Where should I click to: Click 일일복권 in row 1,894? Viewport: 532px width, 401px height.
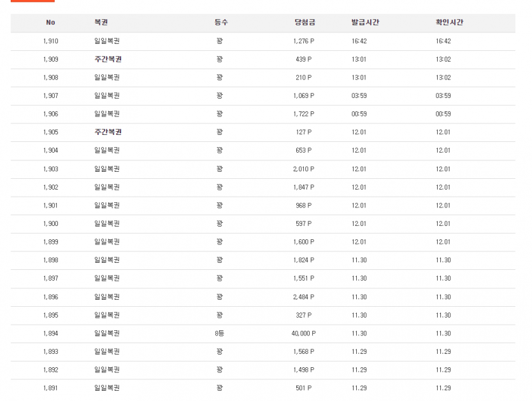click(107, 334)
